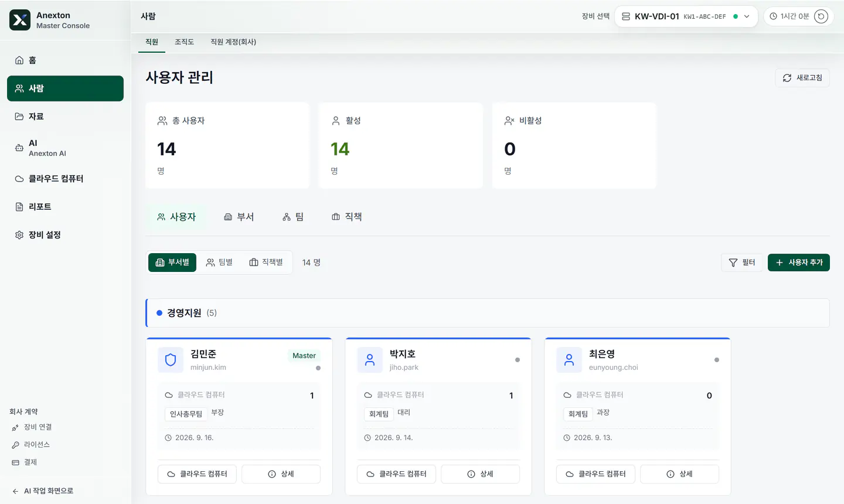Click the session timer reset icon

coord(821,16)
